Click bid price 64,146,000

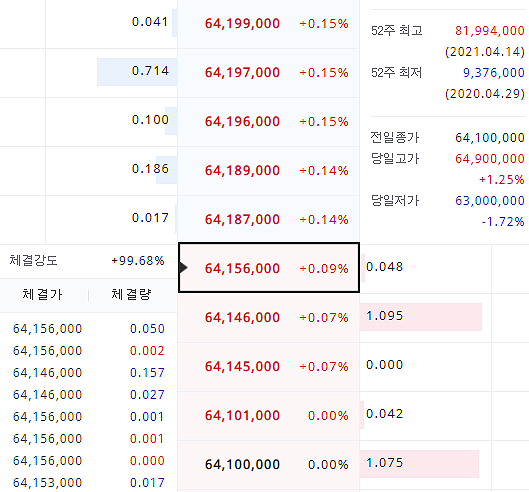(x=269, y=317)
